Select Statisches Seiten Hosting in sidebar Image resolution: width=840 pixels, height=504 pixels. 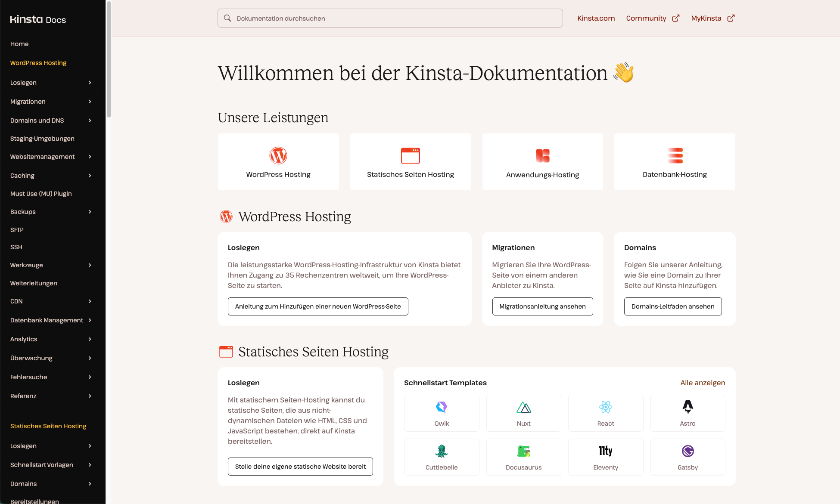tap(48, 426)
